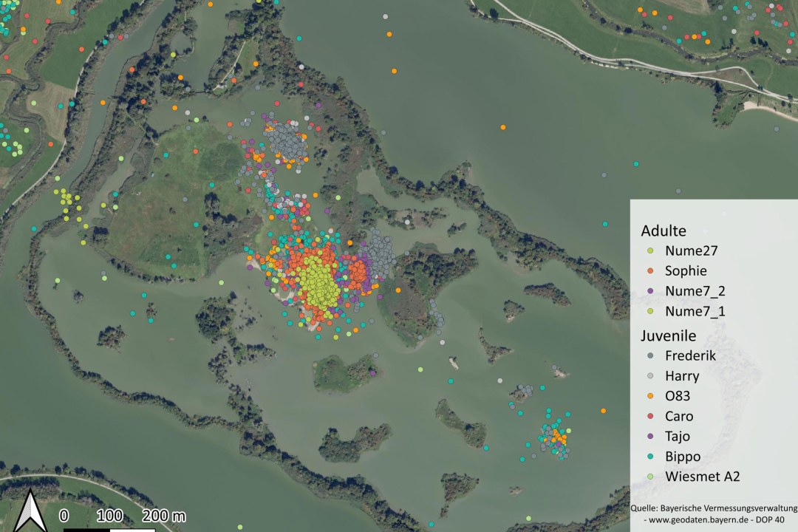Click the O83 legend symbol
The height and width of the screenshot is (532, 798).
[650, 396]
